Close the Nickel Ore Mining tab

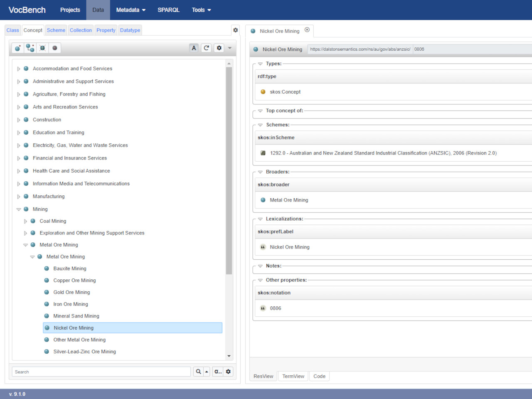point(307,30)
